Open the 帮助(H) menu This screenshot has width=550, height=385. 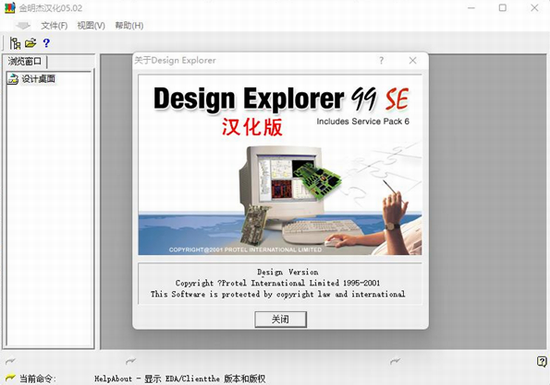tap(129, 26)
